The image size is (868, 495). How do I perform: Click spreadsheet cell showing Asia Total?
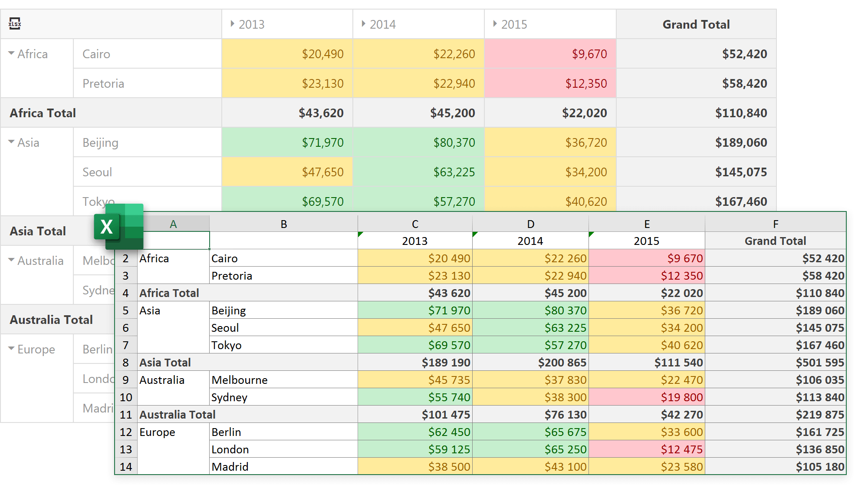tap(165, 363)
